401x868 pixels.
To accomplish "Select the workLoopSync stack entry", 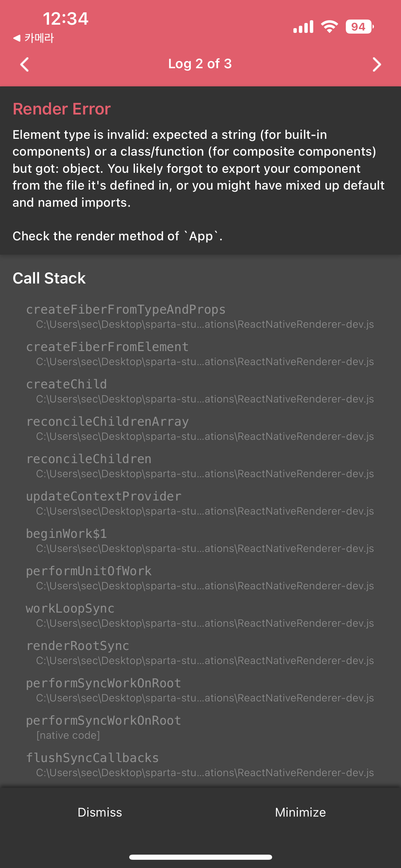I will pyautogui.click(x=200, y=615).
